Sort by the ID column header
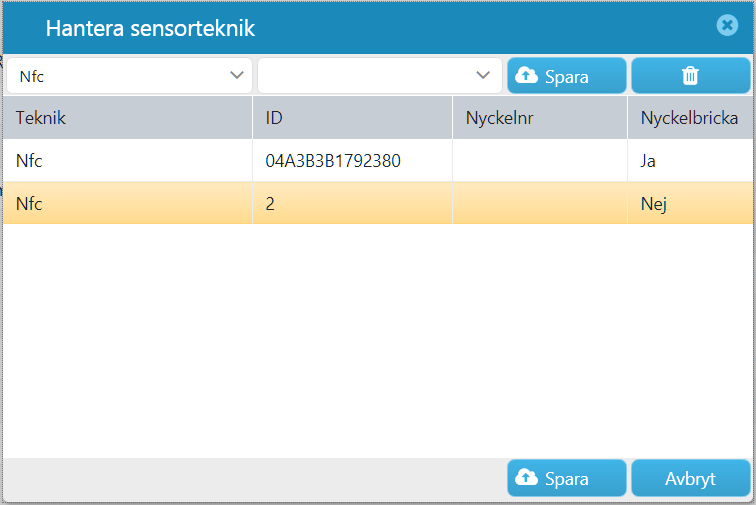 pos(352,118)
